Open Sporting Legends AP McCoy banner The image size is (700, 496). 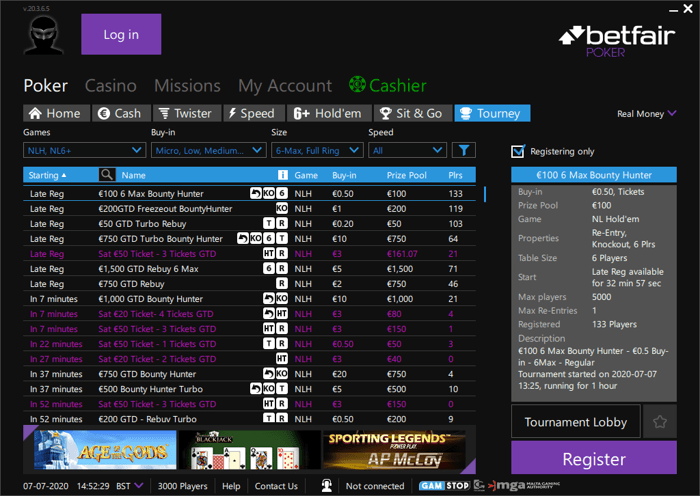394,450
